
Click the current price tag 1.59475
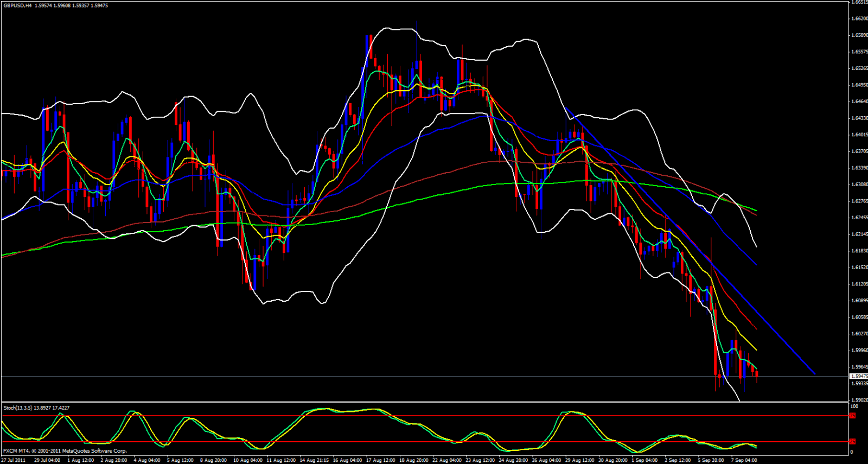pyautogui.click(x=858, y=376)
